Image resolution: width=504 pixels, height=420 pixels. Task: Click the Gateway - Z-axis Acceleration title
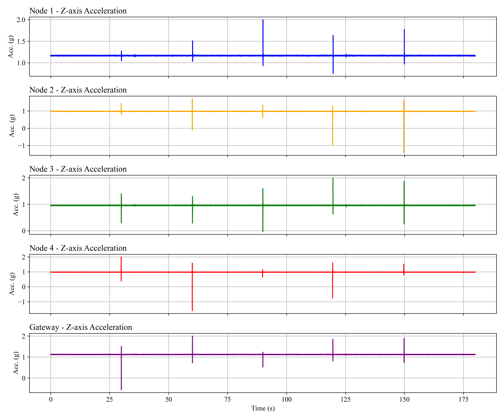[81, 327]
